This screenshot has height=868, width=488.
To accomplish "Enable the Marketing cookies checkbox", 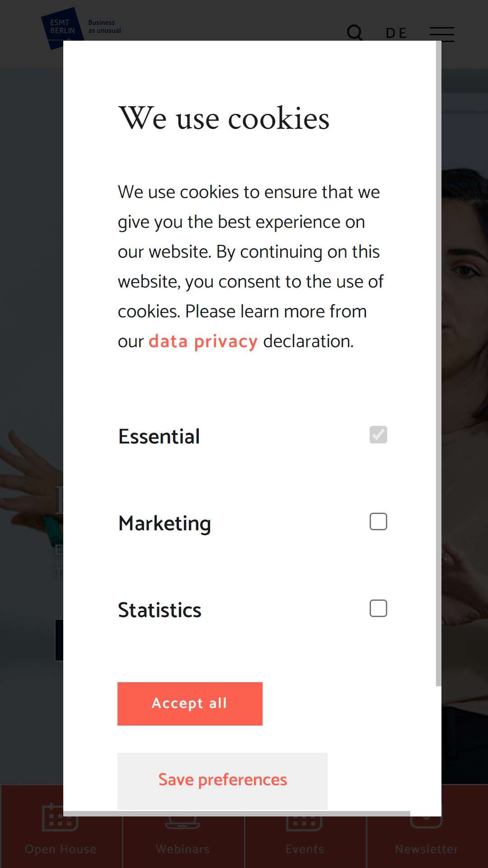I will [x=378, y=521].
